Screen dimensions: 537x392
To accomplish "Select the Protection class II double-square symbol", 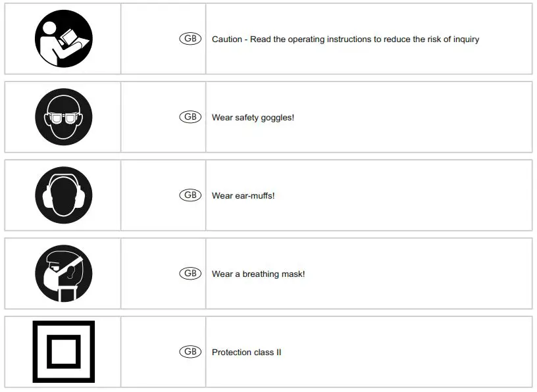I will click(x=63, y=352).
